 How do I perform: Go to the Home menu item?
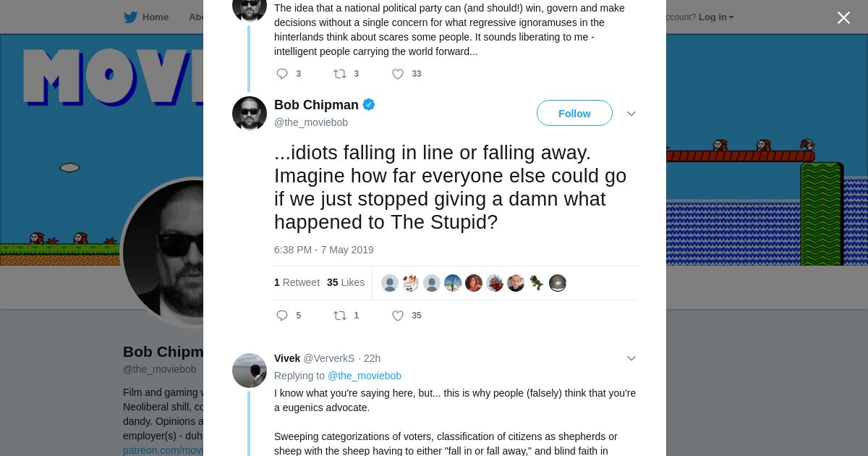click(x=155, y=17)
